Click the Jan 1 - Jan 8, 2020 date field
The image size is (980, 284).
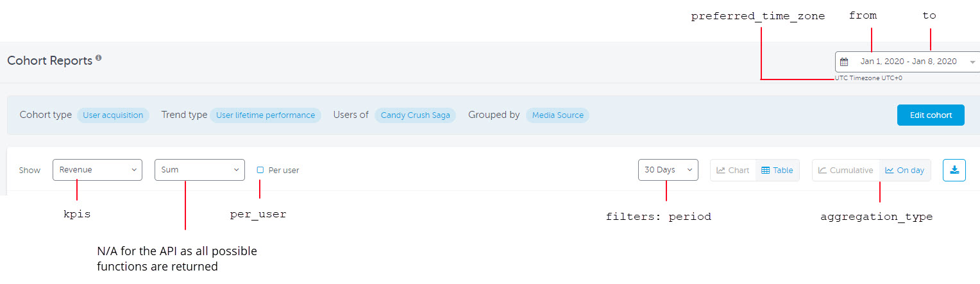[x=908, y=62]
